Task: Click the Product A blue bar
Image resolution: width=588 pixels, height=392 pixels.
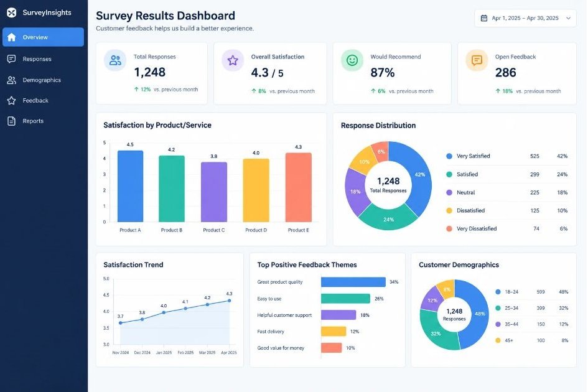Action: [130, 186]
